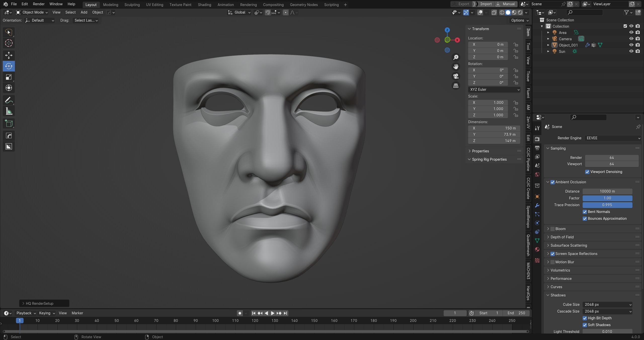Uncheck Soft Shadows

tap(585, 325)
